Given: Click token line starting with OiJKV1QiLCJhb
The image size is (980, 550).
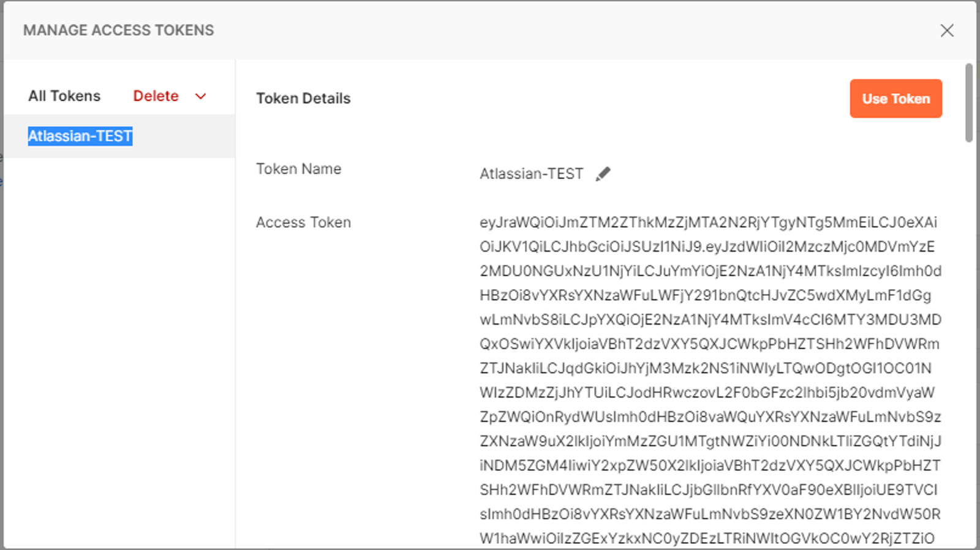Looking at the screenshot, I should [x=707, y=247].
